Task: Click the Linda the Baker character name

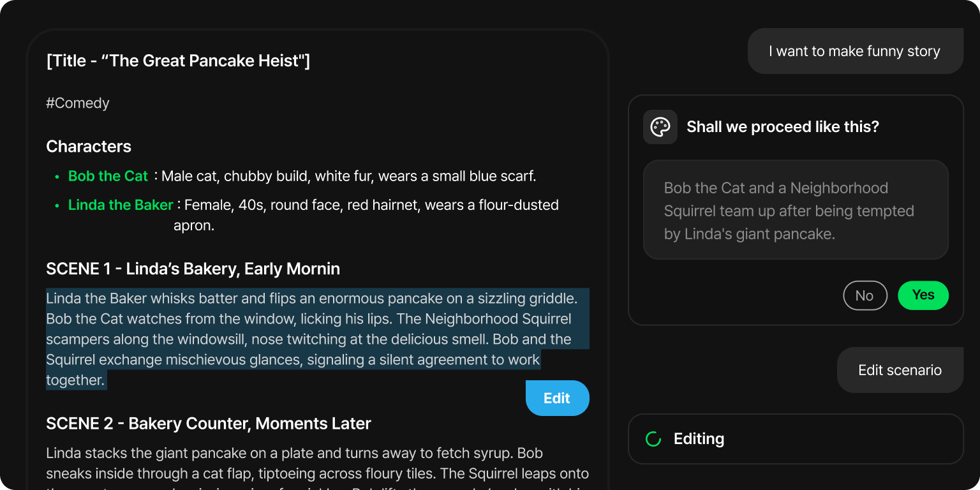Action: tap(121, 205)
